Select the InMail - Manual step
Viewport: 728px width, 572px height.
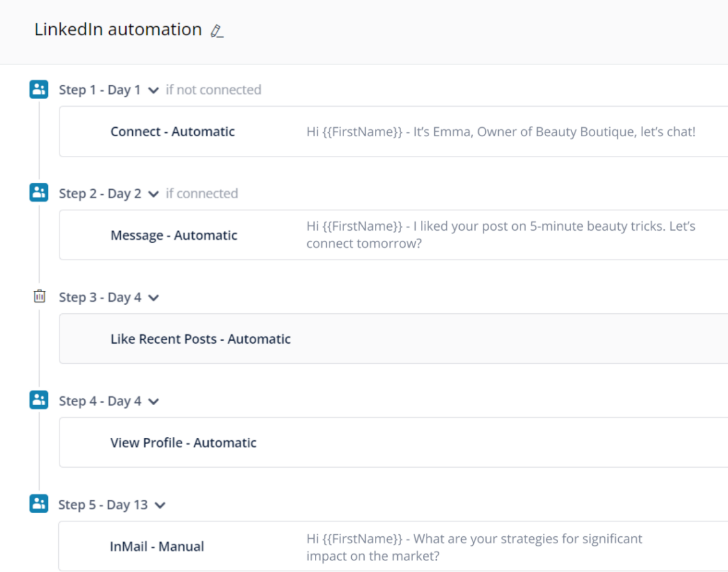click(157, 546)
